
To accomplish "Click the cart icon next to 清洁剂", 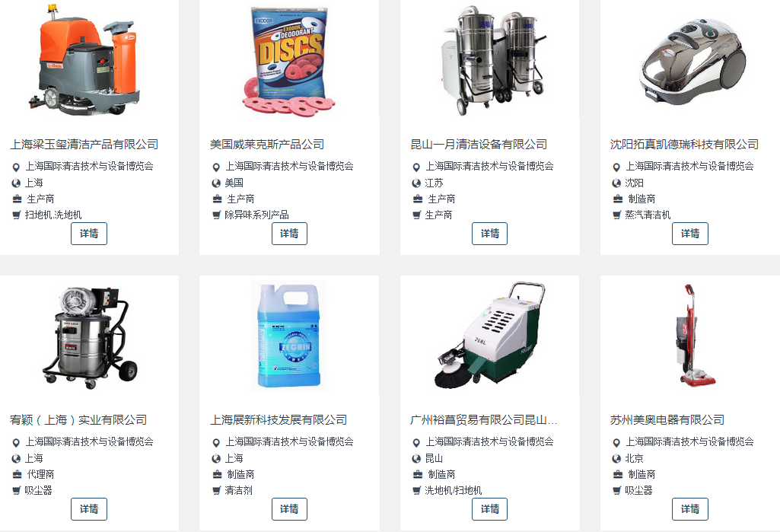I will 216,491.
